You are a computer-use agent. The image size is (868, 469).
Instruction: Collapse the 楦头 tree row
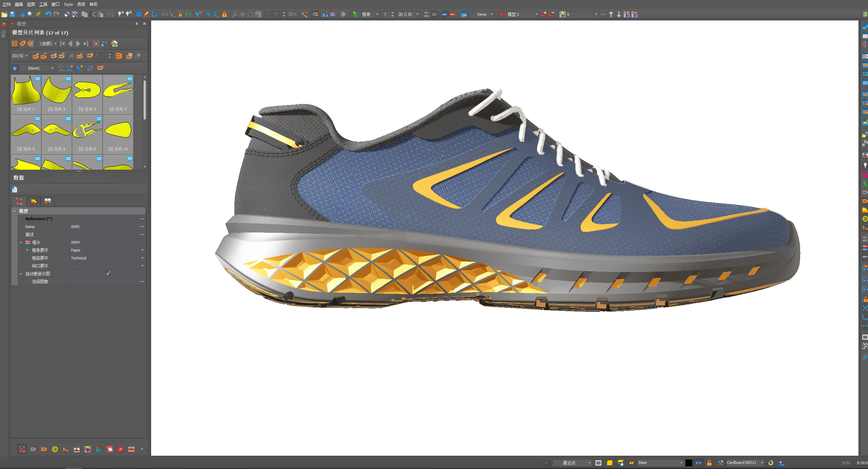point(21,242)
